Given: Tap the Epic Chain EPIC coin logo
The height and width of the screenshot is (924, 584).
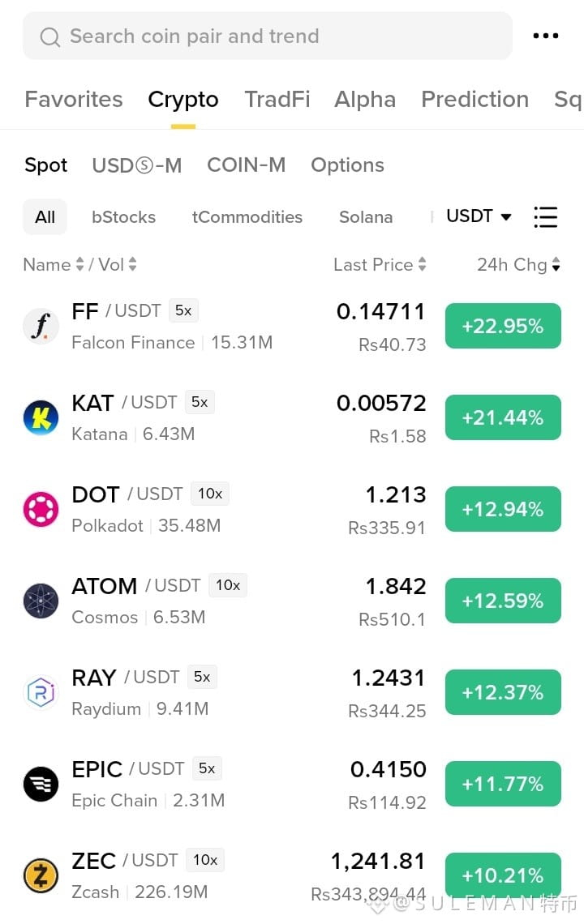Looking at the screenshot, I should (41, 784).
